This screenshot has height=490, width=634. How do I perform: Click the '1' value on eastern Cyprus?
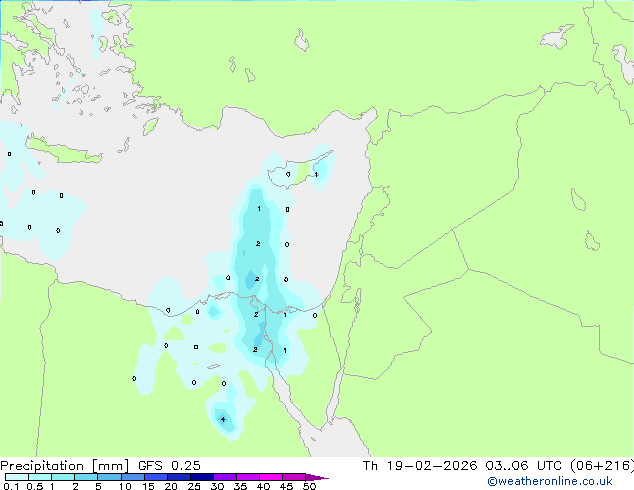click(316, 175)
